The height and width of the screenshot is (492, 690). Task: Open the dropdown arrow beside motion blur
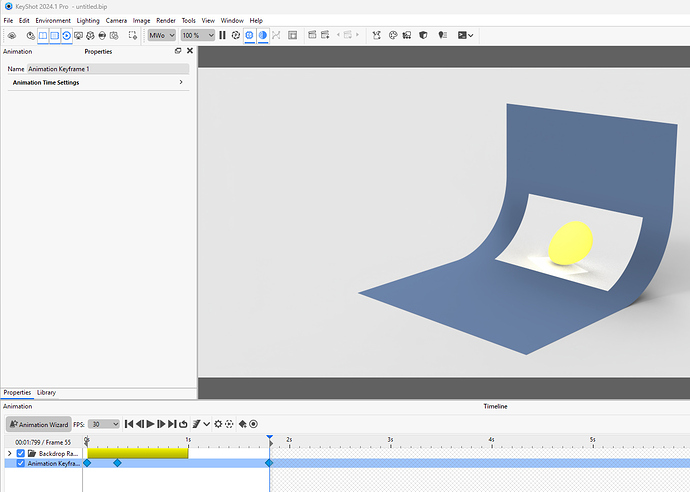(x=206, y=424)
